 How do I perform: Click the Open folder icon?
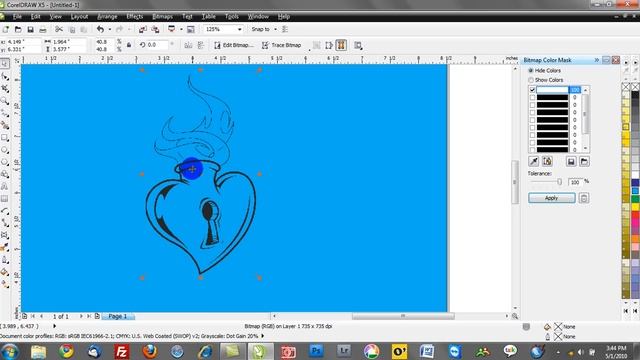(x=18, y=29)
